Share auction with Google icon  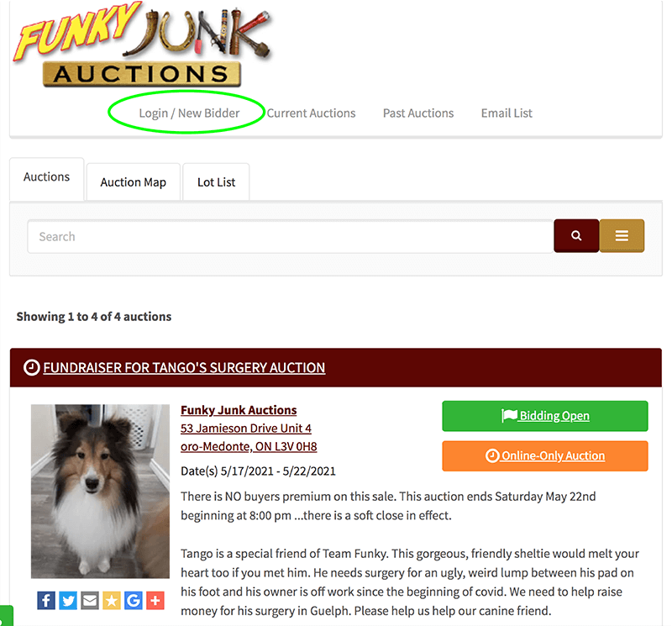134,600
